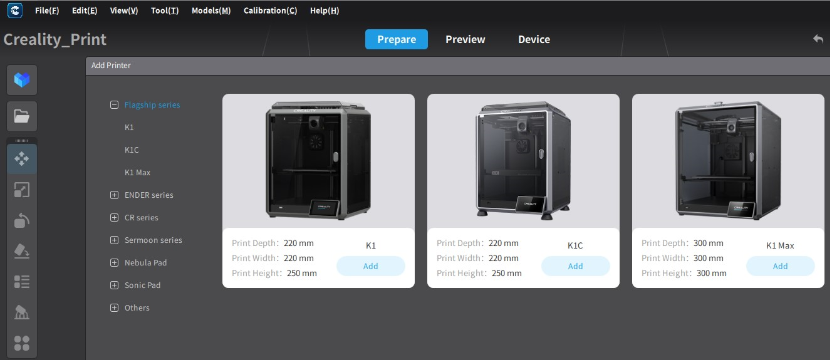
Task: Add the K1 printer
Action: (x=371, y=266)
